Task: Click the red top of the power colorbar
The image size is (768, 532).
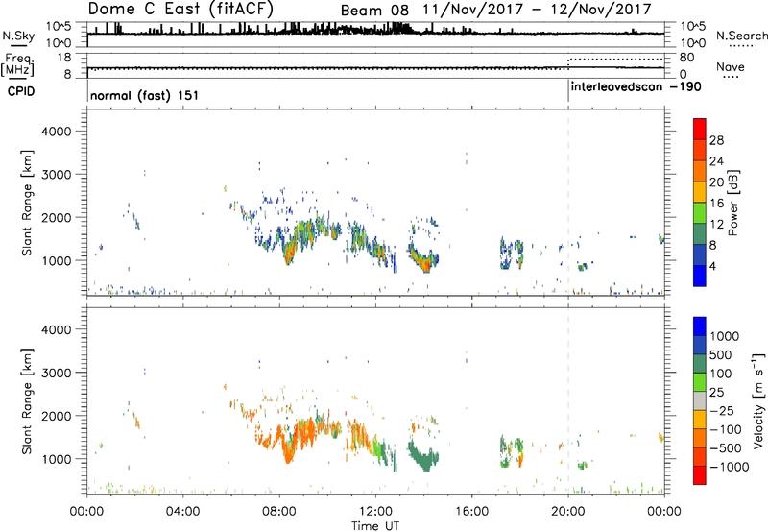Action: [x=700, y=129]
